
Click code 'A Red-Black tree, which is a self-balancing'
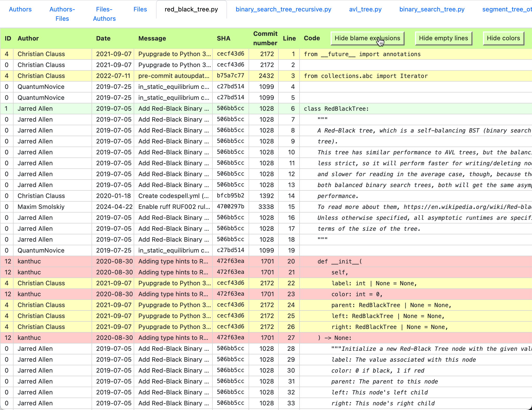tap(424, 130)
